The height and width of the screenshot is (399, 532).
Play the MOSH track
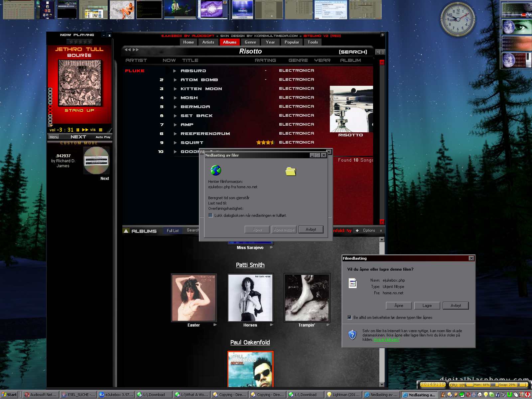(x=175, y=98)
